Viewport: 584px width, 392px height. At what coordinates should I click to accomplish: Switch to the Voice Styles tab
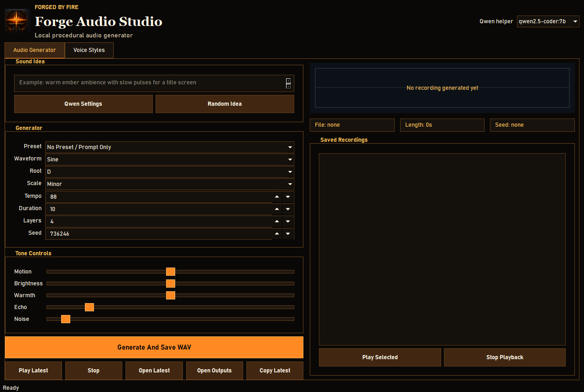click(89, 50)
